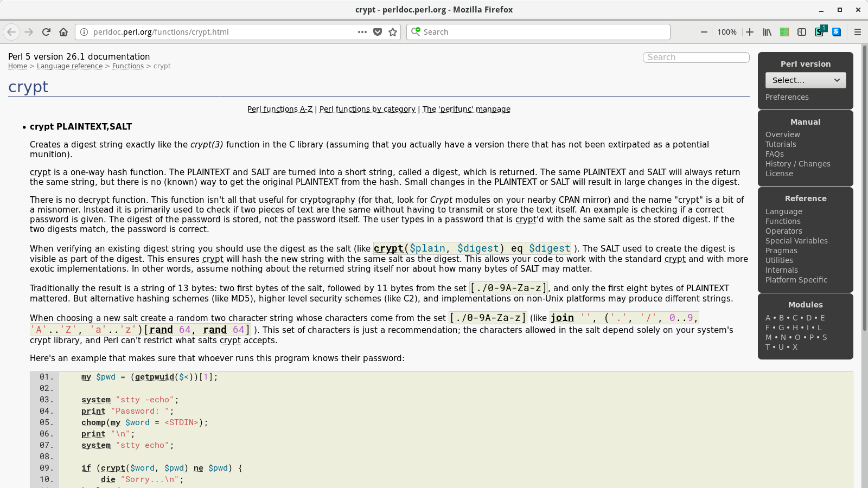Open the Library toolbar icon
The width and height of the screenshot is (868, 488).
[x=767, y=32]
